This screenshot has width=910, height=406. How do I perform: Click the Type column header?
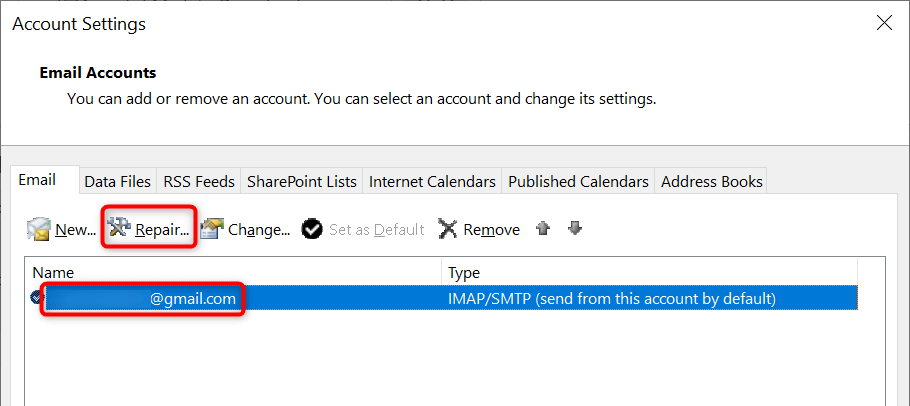[x=464, y=272]
